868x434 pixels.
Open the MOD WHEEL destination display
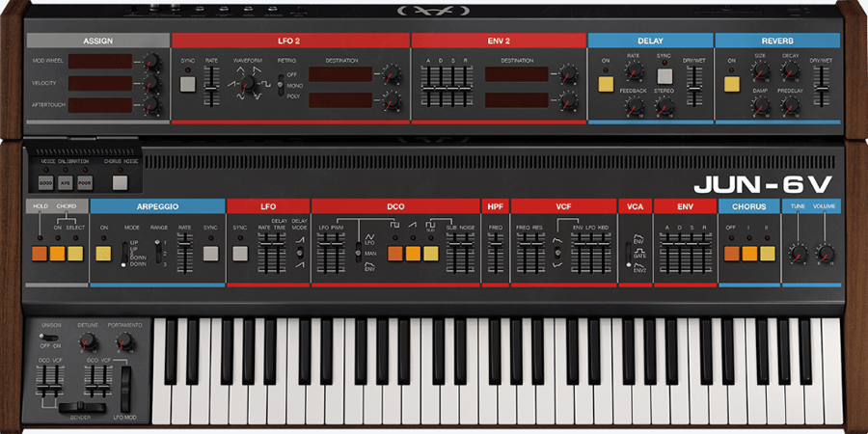coord(100,61)
